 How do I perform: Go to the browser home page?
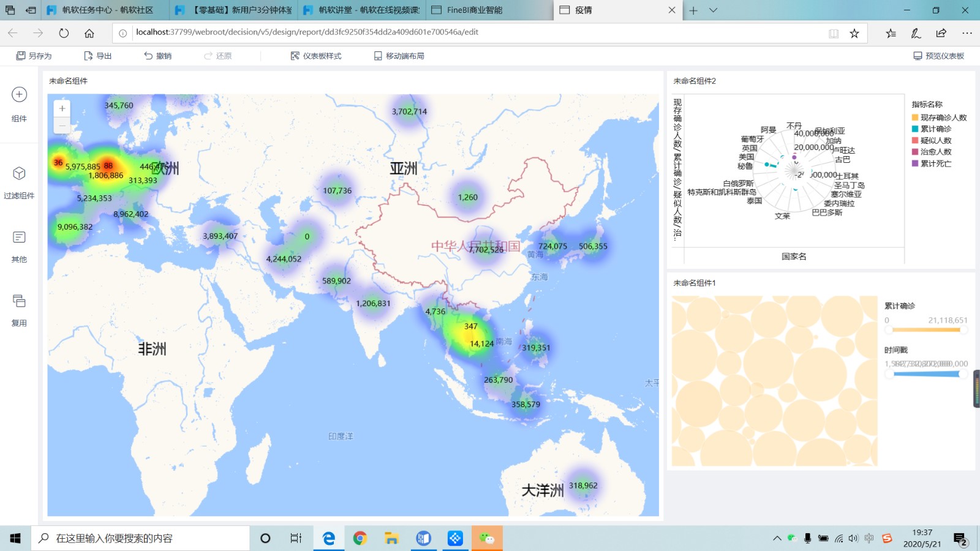(x=89, y=33)
